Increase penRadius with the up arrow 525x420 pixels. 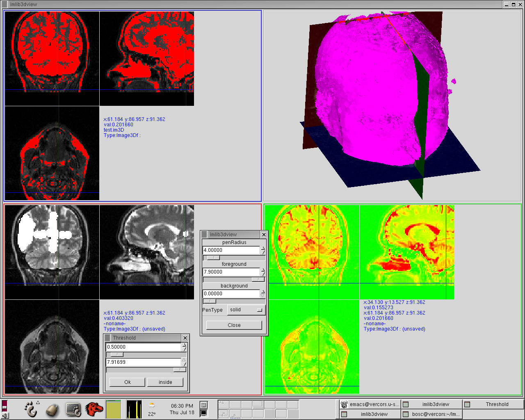[x=263, y=248]
